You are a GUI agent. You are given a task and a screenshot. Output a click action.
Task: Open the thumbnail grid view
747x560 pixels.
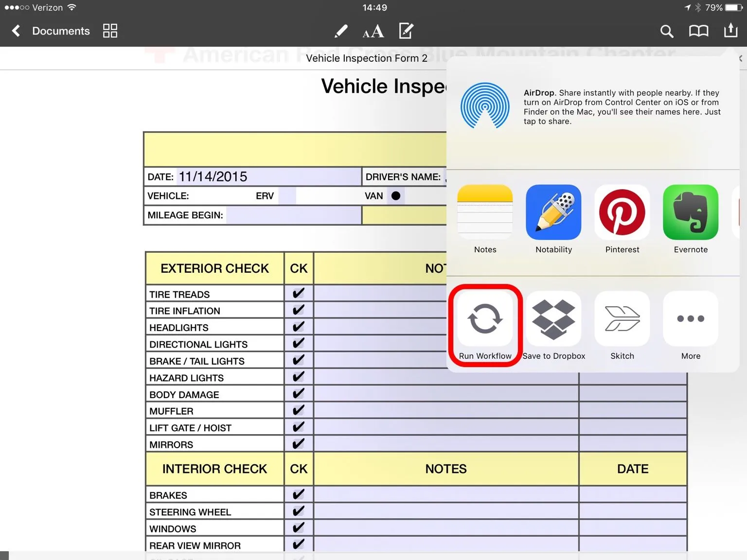(x=110, y=31)
